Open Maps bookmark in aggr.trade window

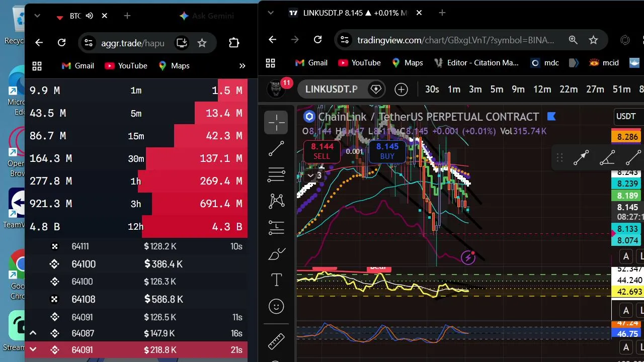[174, 66]
